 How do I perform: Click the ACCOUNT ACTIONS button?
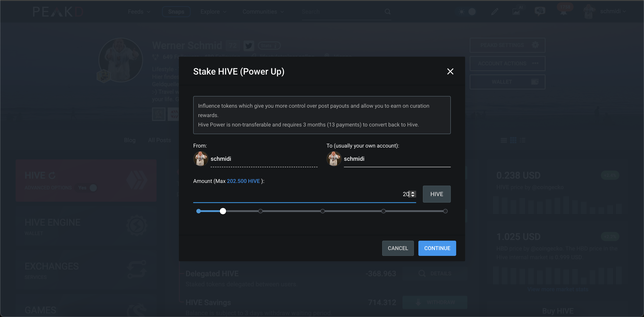(x=507, y=64)
